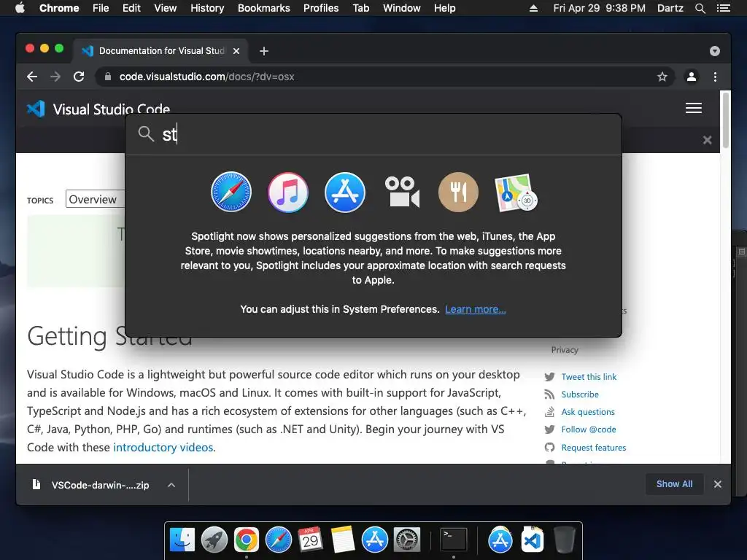
Task: Expand options for the VSCode-darwin zip download
Action: [x=171, y=485]
